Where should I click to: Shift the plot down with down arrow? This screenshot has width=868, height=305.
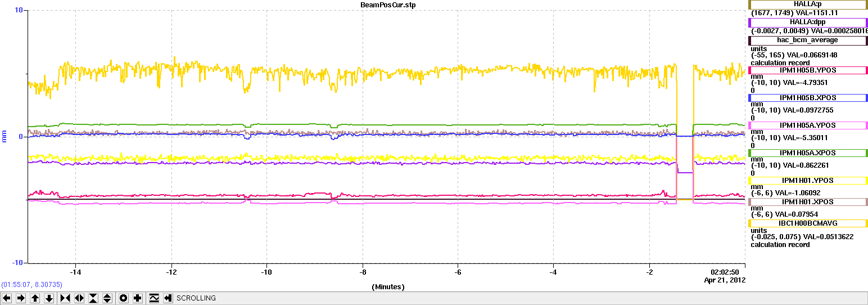tap(49, 298)
